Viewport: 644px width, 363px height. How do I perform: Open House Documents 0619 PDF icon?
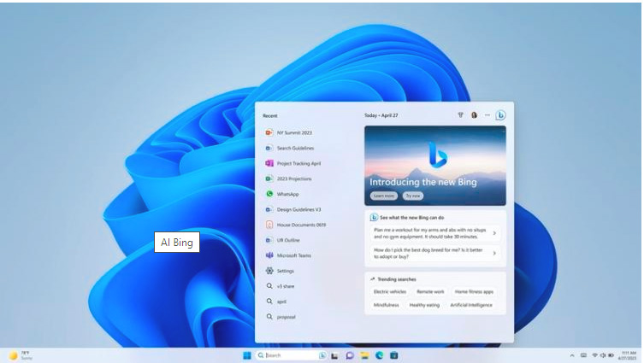click(x=269, y=225)
